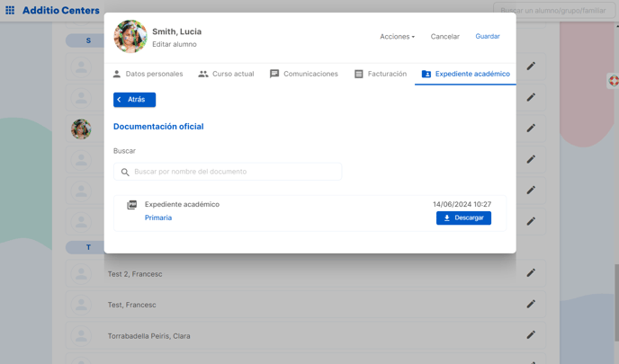Download the Expediente académico document

464,218
